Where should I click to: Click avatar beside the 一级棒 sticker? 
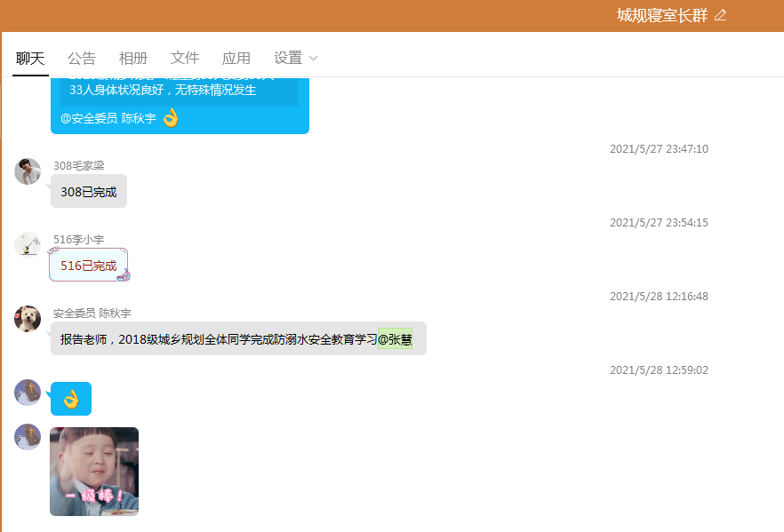28,437
